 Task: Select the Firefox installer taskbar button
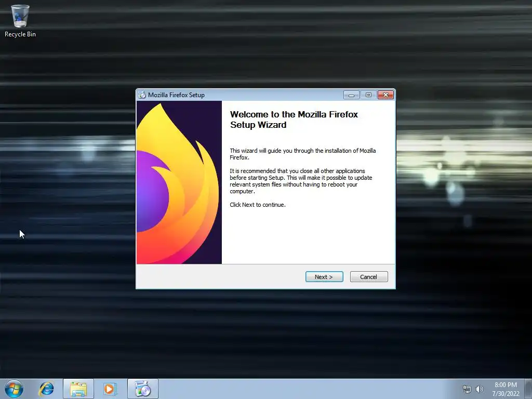tap(143, 389)
